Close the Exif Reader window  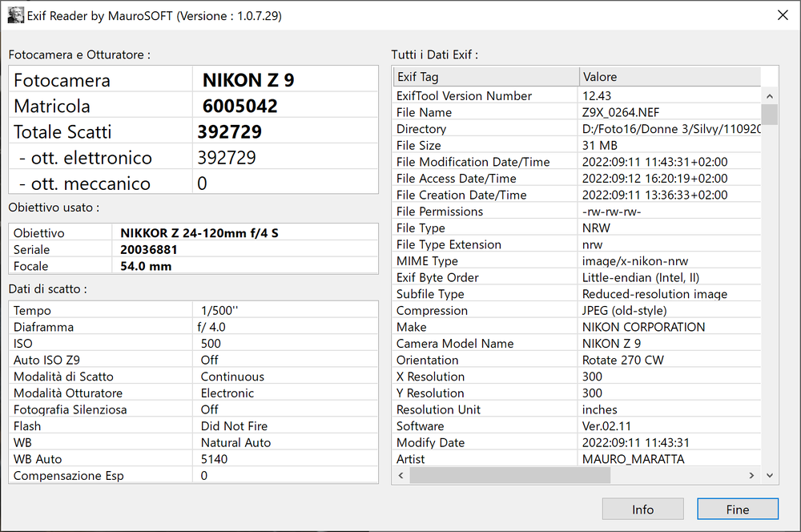click(x=783, y=15)
